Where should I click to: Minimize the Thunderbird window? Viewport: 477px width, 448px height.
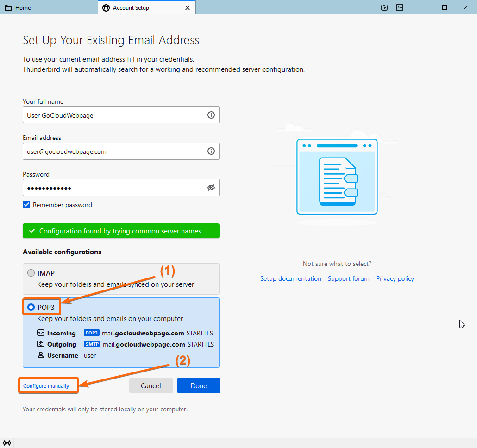(x=423, y=7)
